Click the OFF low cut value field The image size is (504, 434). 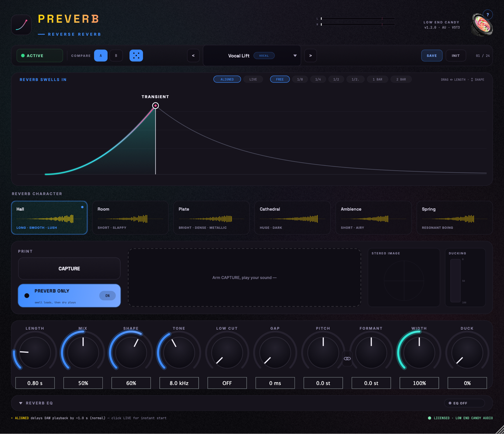pos(227,383)
